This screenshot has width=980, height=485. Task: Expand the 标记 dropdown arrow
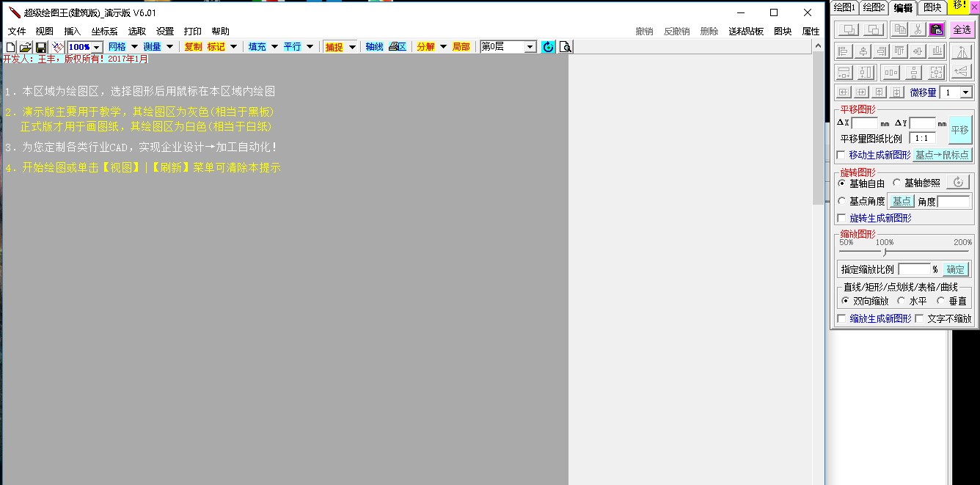click(234, 47)
